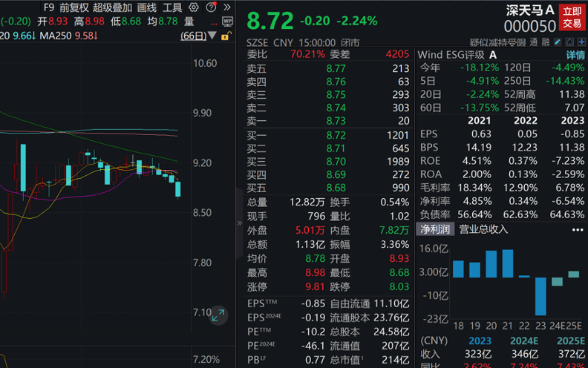Click 委差 value 4205
Image resolution: width=588 pixels, height=368 pixels.
(x=397, y=54)
